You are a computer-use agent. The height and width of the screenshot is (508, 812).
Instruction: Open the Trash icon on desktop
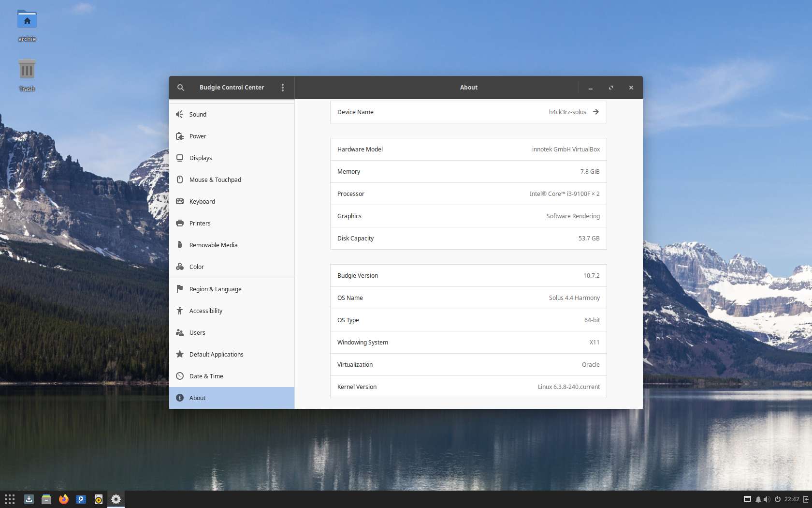[27, 70]
